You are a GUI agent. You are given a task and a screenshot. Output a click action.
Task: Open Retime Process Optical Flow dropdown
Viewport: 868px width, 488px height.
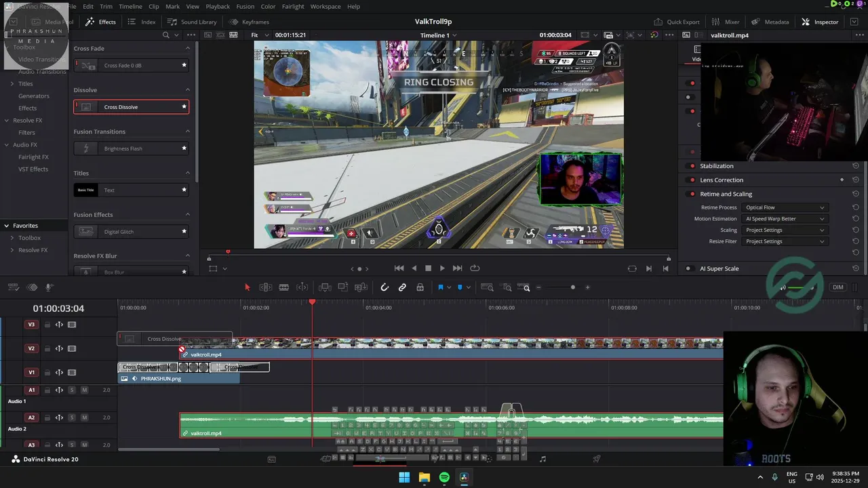[x=785, y=207]
